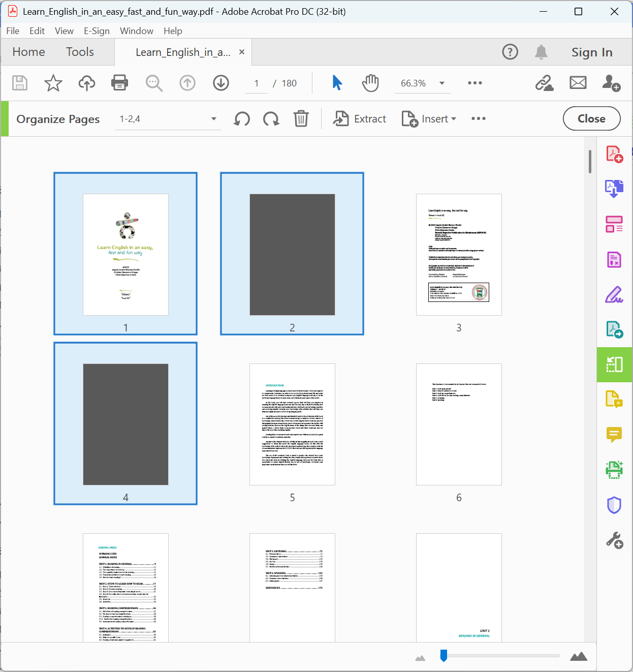633x672 pixels.
Task: Open the page range dropdown showing 1-2,4
Action: click(x=214, y=118)
